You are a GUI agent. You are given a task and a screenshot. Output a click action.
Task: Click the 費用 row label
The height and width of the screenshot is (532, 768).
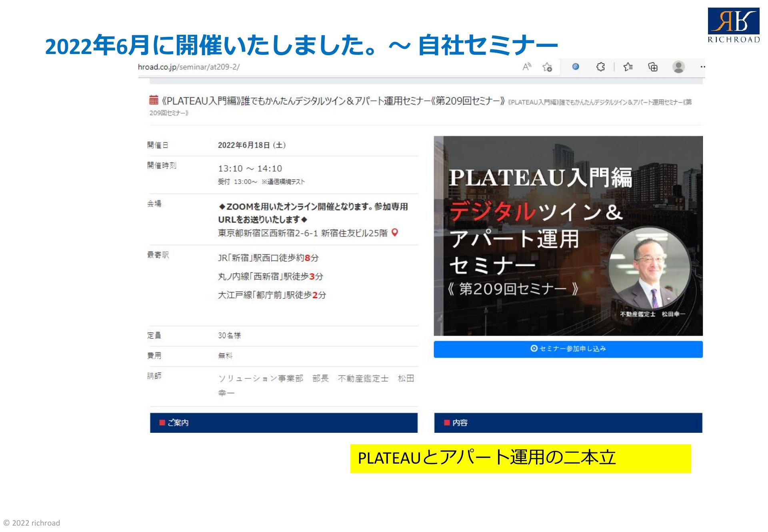coord(154,356)
